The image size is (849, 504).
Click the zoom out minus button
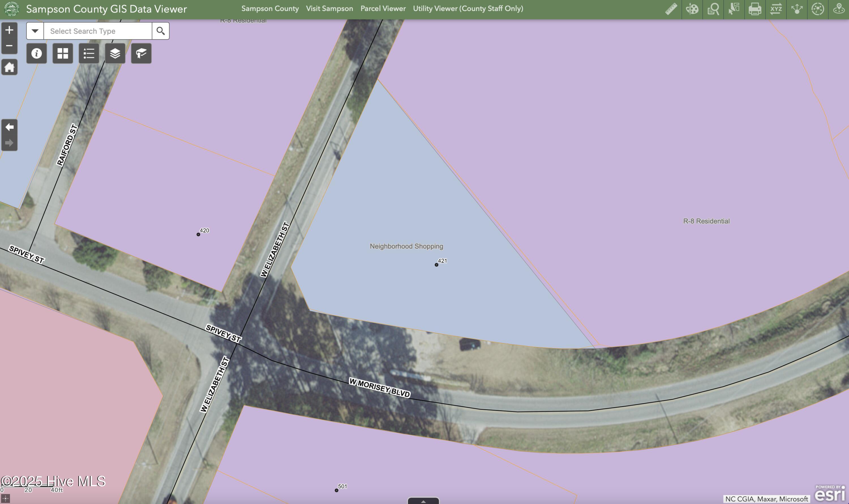(x=9, y=46)
